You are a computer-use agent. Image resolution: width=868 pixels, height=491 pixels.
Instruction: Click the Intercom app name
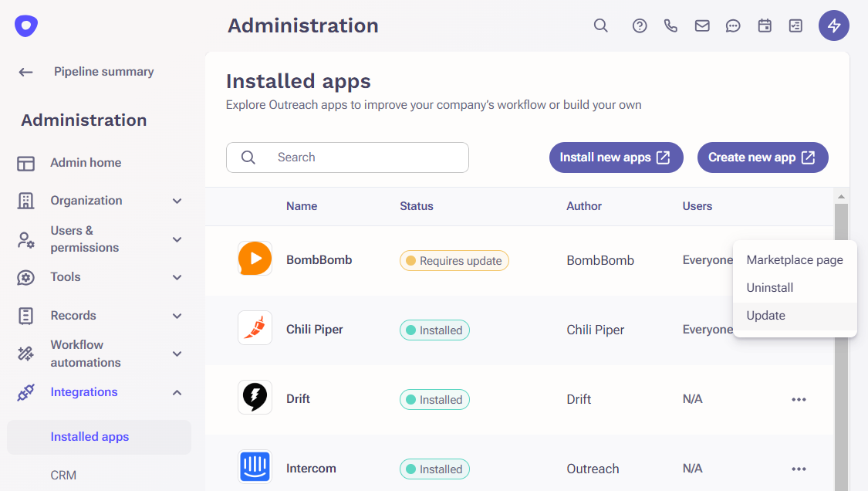pyautogui.click(x=311, y=469)
